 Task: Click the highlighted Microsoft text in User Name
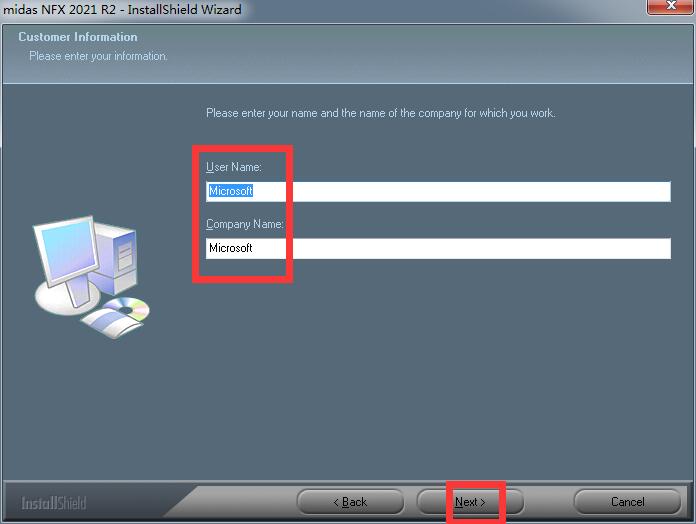pyautogui.click(x=231, y=191)
